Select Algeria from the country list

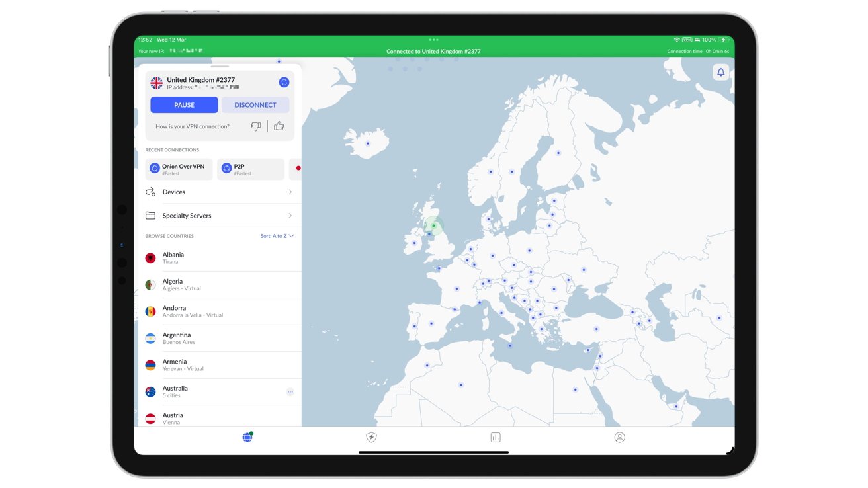pyautogui.click(x=219, y=285)
